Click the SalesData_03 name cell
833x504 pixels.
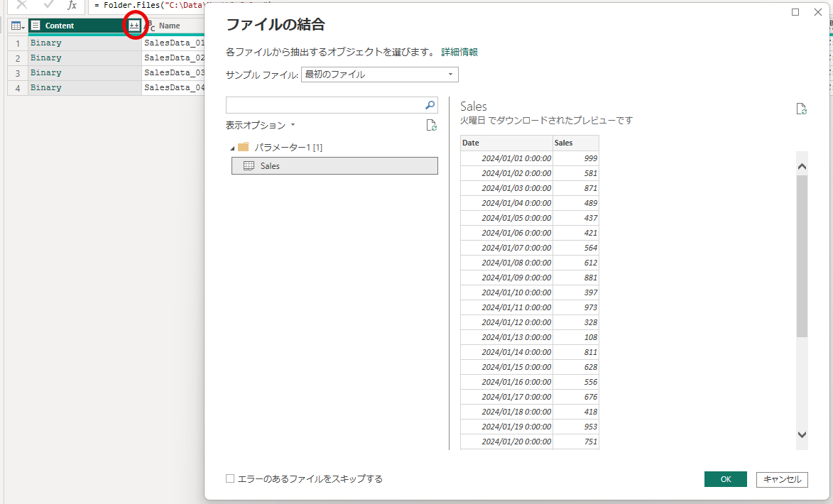pyautogui.click(x=174, y=72)
